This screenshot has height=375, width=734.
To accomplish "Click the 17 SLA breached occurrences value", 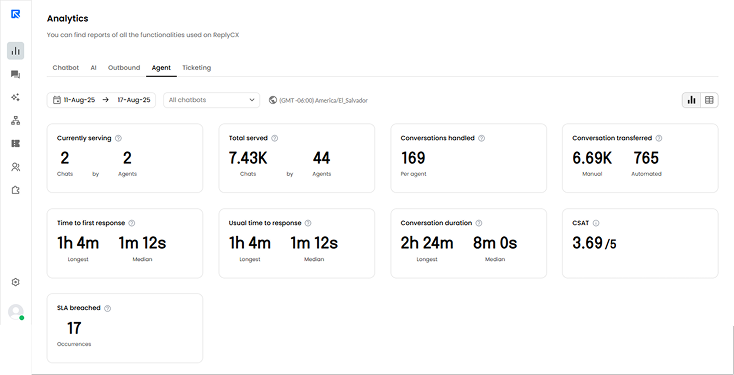I will [74, 328].
